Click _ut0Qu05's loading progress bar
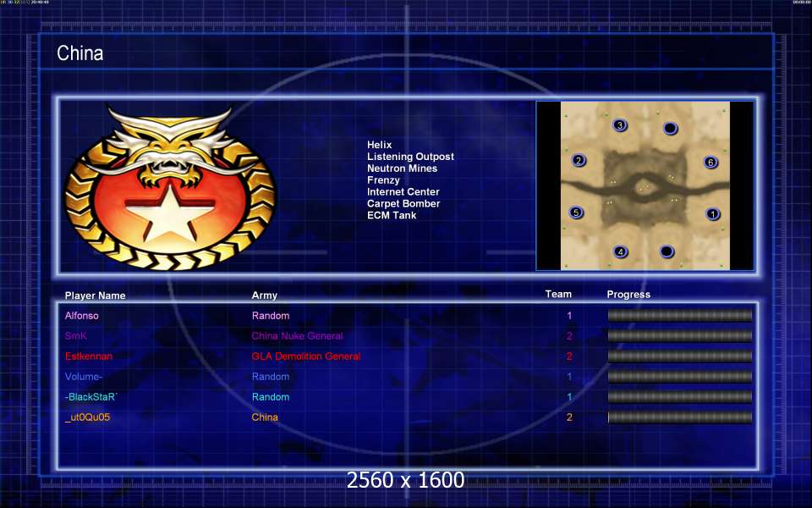Screen dimensions: 812x508 (x=679, y=417)
